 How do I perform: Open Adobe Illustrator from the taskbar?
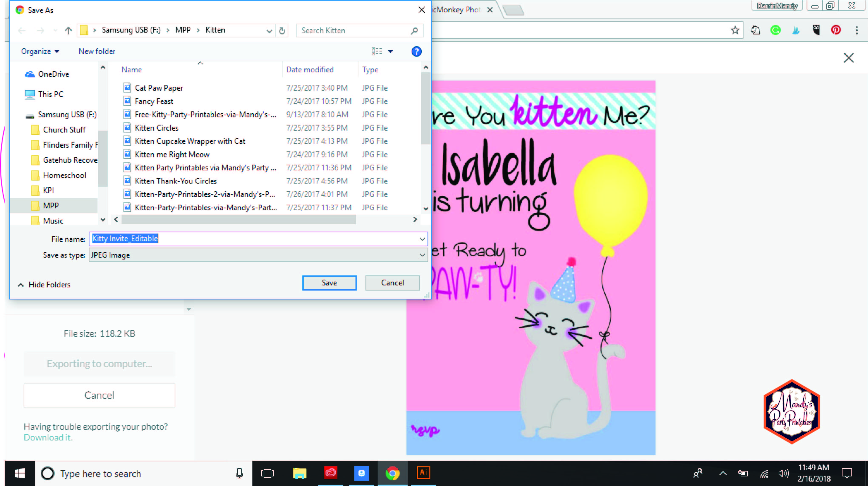(x=423, y=473)
